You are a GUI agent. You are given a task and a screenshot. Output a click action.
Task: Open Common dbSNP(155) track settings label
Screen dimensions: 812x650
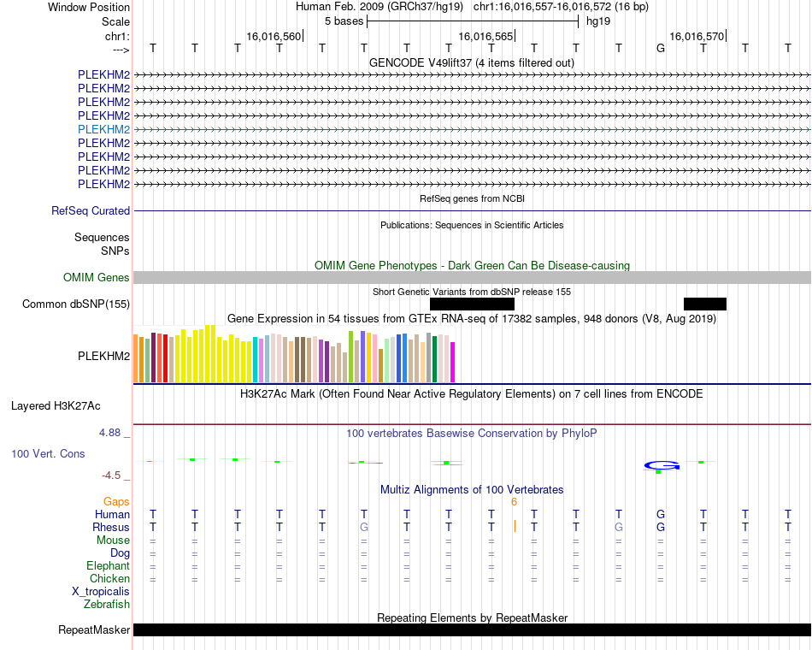click(x=76, y=304)
